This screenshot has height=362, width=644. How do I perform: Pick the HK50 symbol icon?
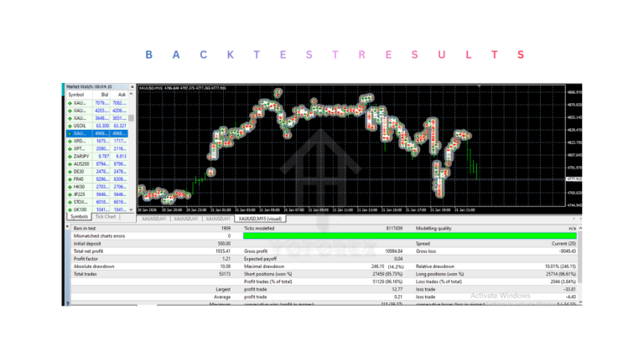70,187
